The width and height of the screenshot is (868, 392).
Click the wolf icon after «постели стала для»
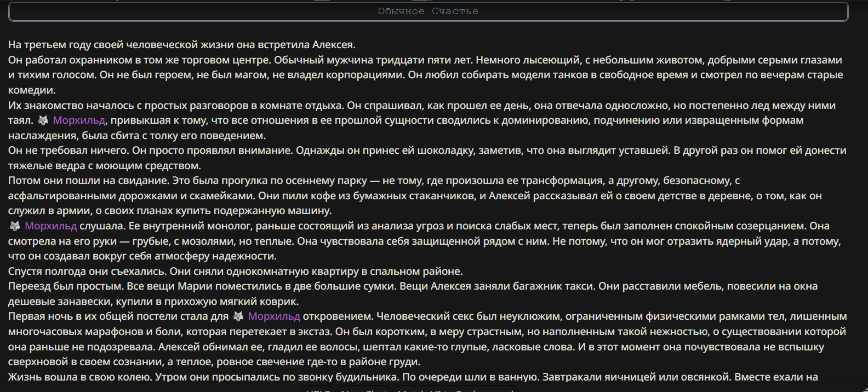[238, 316]
